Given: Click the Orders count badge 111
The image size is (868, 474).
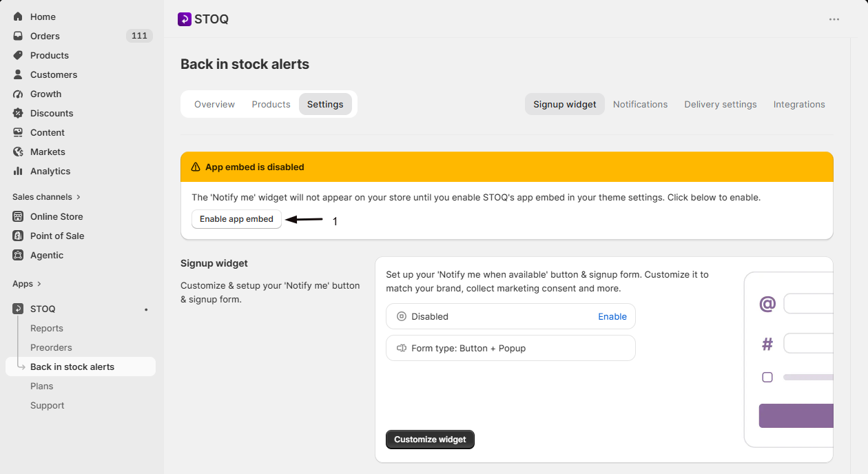Looking at the screenshot, I should 139,36.
